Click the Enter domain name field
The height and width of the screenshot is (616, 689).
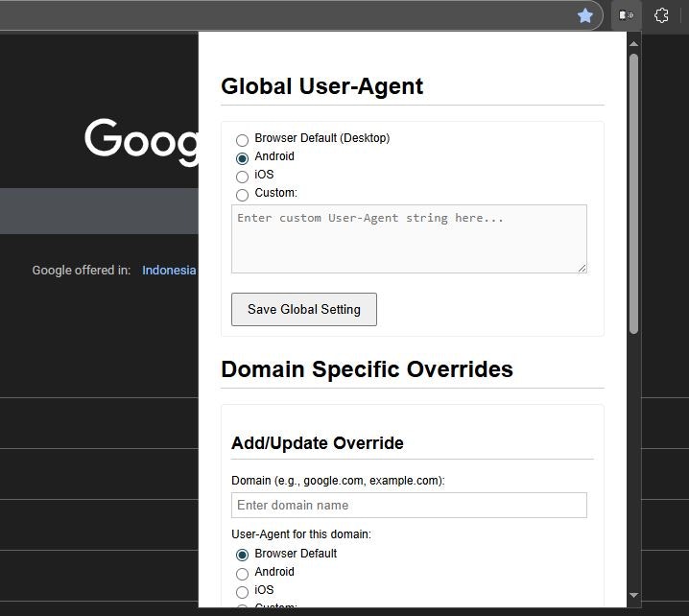[x=409, y=506]
